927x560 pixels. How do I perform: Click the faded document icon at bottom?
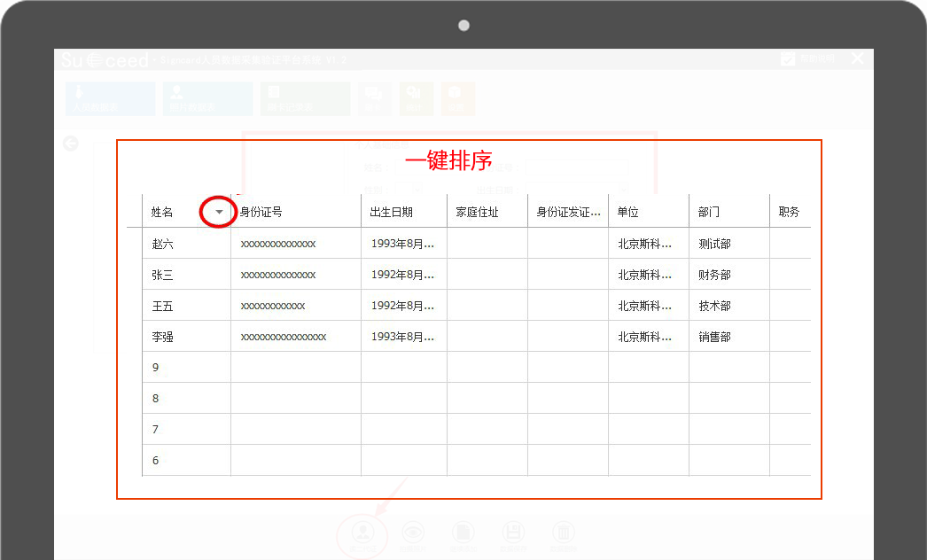pos(463,534)
